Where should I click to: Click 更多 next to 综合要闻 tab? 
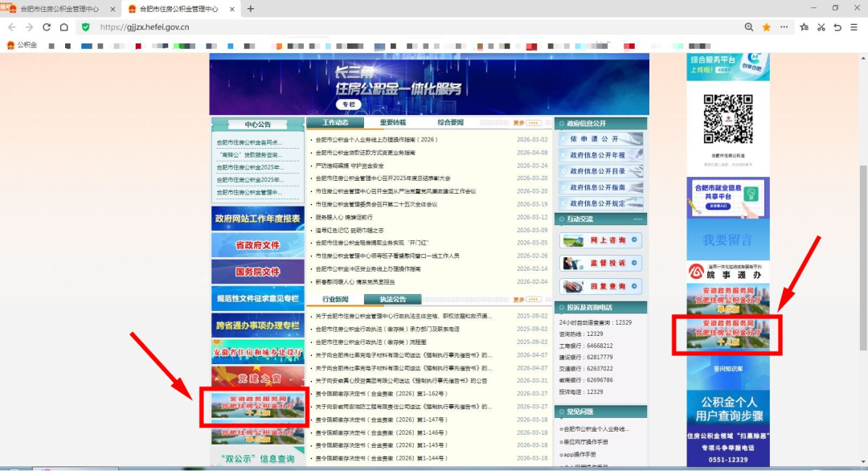pyautogui.click(x=518, y=123)
